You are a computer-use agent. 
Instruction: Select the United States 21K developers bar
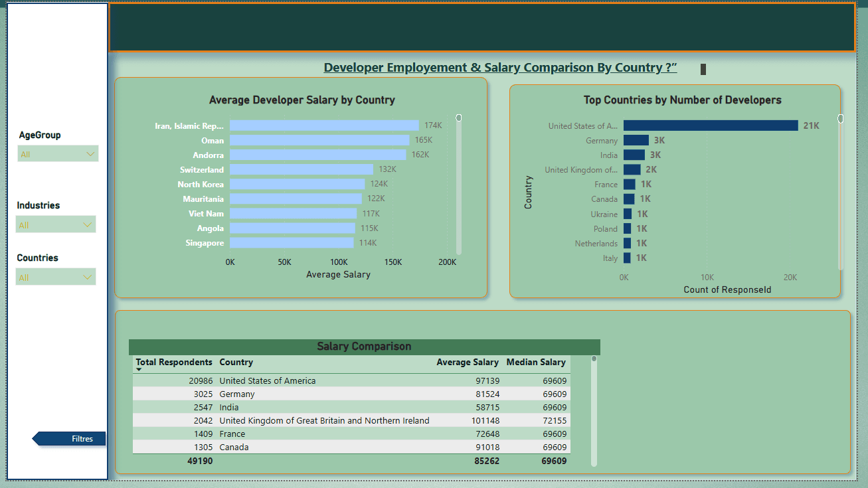click(x=711, y=125)
